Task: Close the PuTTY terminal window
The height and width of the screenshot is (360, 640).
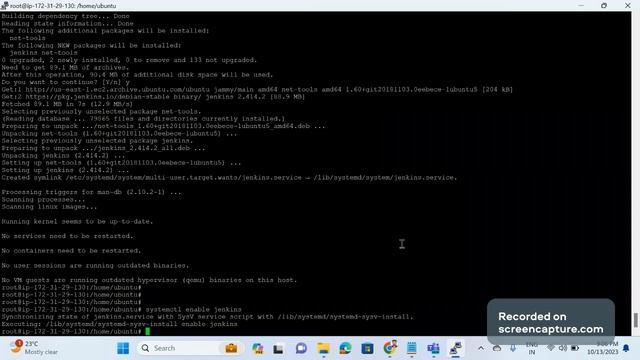Action: pyautogui.click(x=628, y=5)
